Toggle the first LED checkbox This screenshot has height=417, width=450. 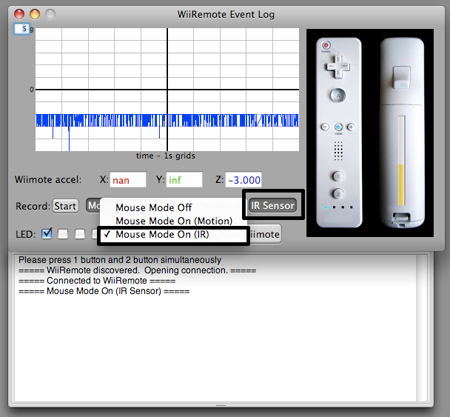[x=47, y=234]
